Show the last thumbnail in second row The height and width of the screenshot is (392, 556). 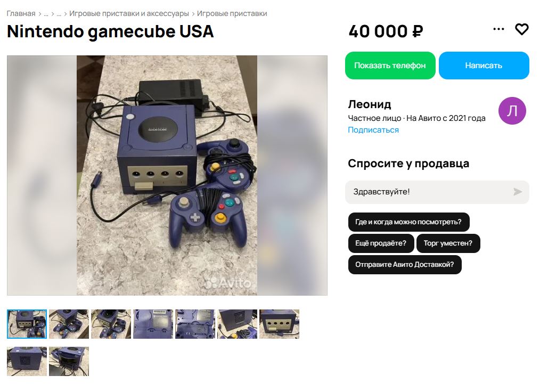pyautogui.click(x=69, y=361)
